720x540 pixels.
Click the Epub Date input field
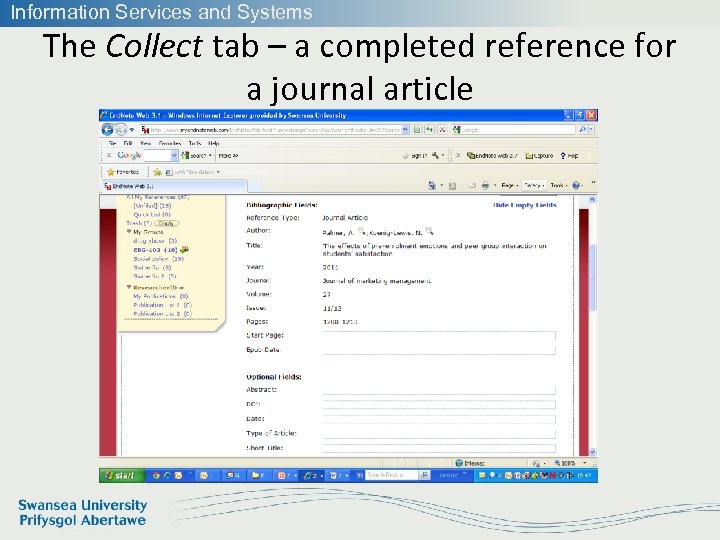(439, 350)
